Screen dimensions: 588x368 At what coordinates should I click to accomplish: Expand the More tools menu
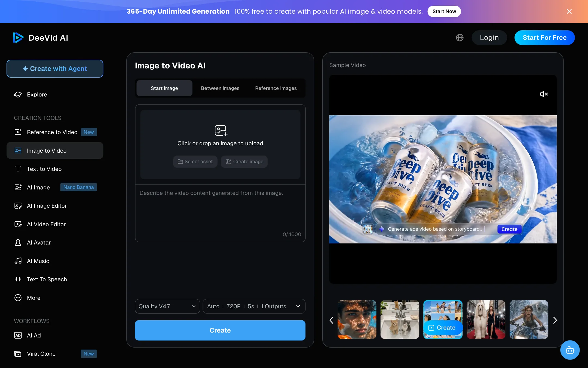coord(55,298)
